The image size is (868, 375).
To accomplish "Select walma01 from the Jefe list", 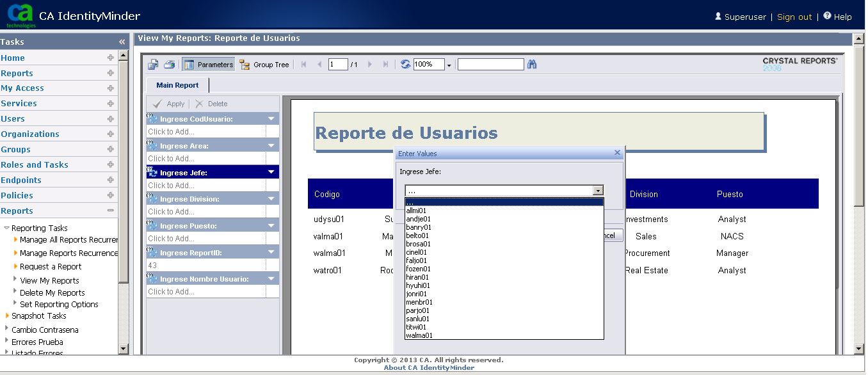I will 504,335.
